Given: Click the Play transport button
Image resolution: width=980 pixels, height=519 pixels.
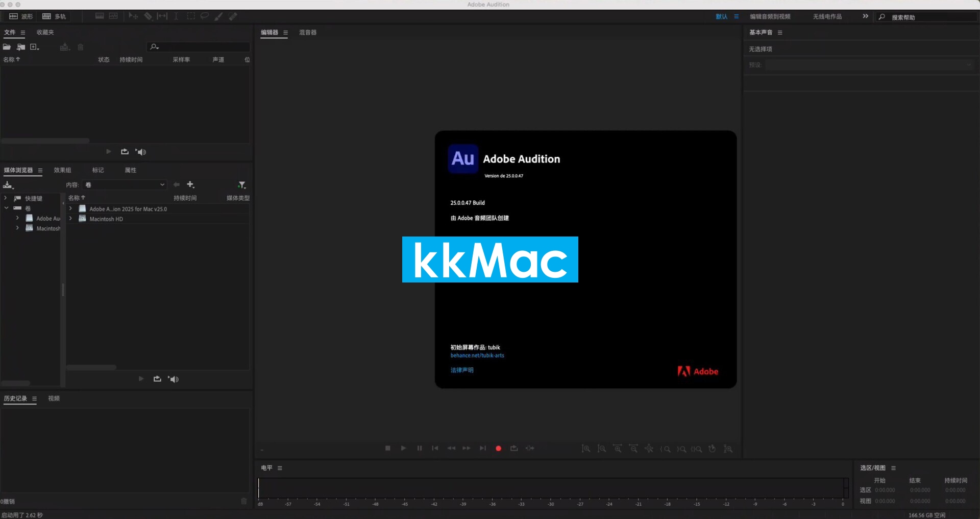Looking at the screenshot, I should tap(403, 448).
